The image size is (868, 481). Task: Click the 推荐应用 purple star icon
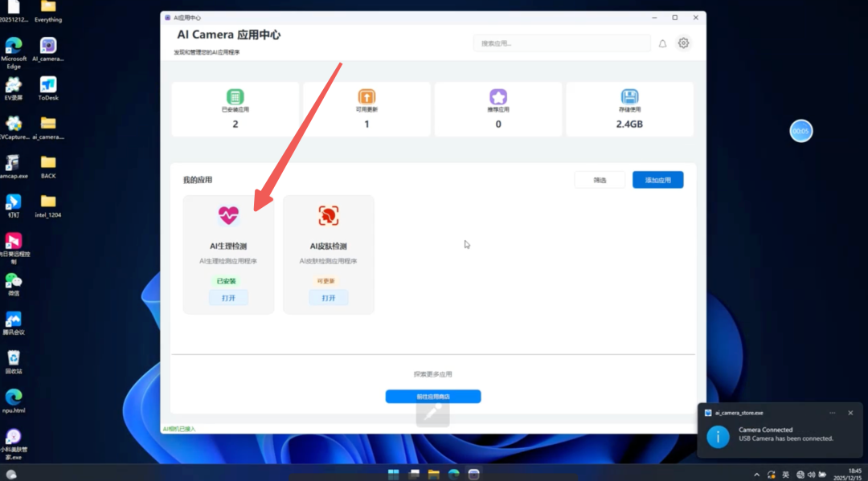(498, 96)
